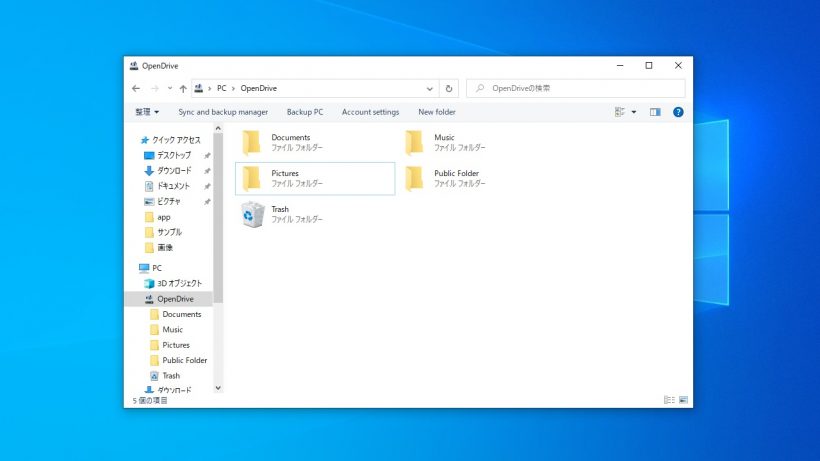820x461 pixels.
Task: Select the Public Folder icon
Action: 414,178
